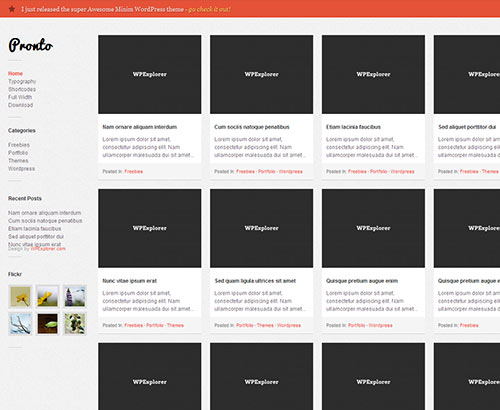Screen dimensions: 500x410
Task: Click the image above 'Cum sociis natoque penatibus'
Action: click(262, 74)
